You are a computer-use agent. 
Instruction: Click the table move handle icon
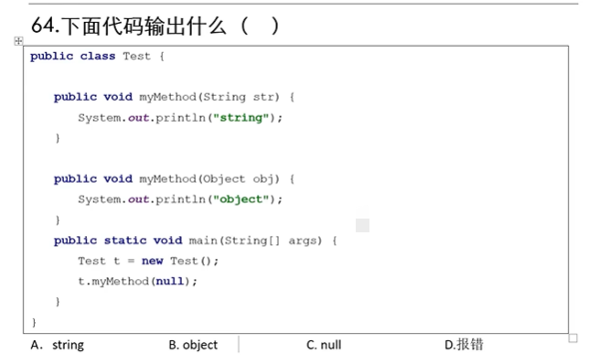pyautogui.click(x=18, y=41)
